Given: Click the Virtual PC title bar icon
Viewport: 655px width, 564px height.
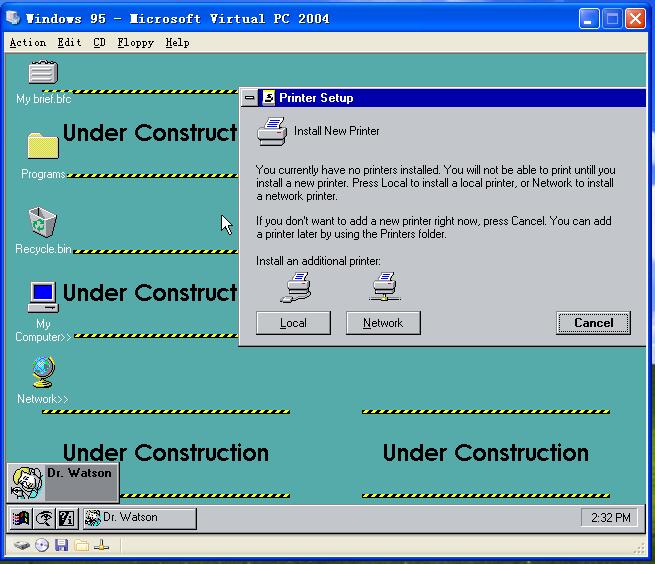Looking at the screenshot, I should pos(13,18).
